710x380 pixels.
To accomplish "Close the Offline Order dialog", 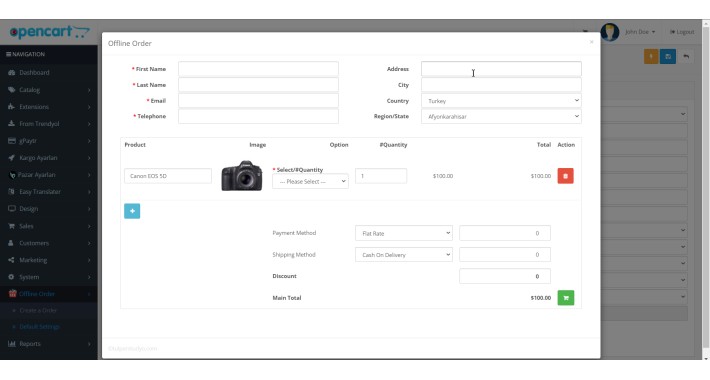I will (591, 42).
